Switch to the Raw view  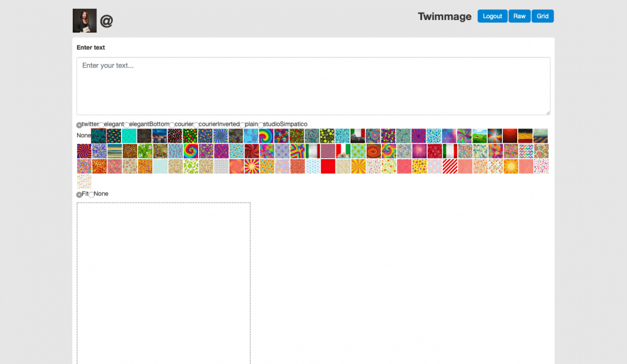519,16
